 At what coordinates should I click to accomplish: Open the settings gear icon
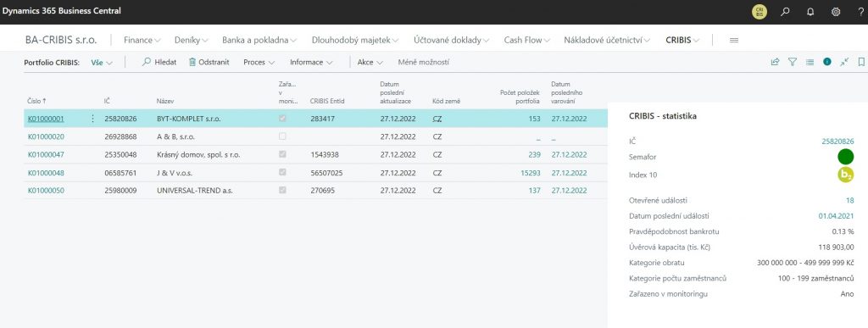pyautogui.click(x=836, y=12)
